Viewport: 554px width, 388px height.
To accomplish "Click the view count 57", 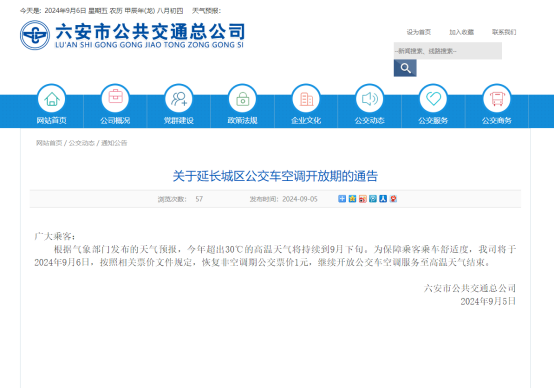I will pos(199,199).
